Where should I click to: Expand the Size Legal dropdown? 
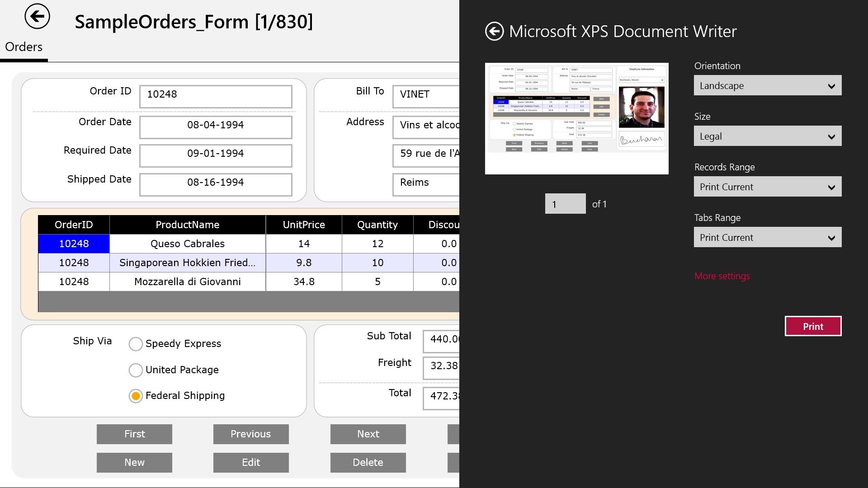click(x=767, y=136)
